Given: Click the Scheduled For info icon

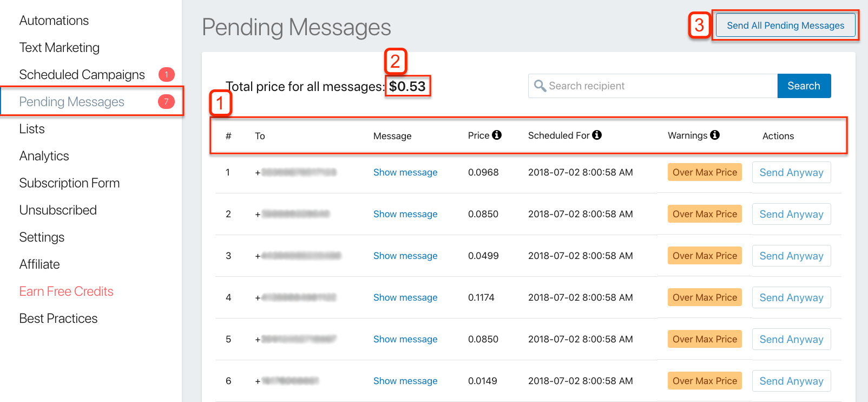Looking at the screenshot, I should pyautogui.click(x=597, y=135).
